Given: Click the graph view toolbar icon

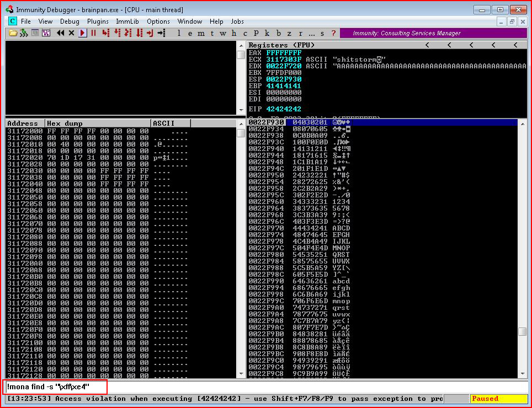Looking at the screenshot, I should point(46,33).
